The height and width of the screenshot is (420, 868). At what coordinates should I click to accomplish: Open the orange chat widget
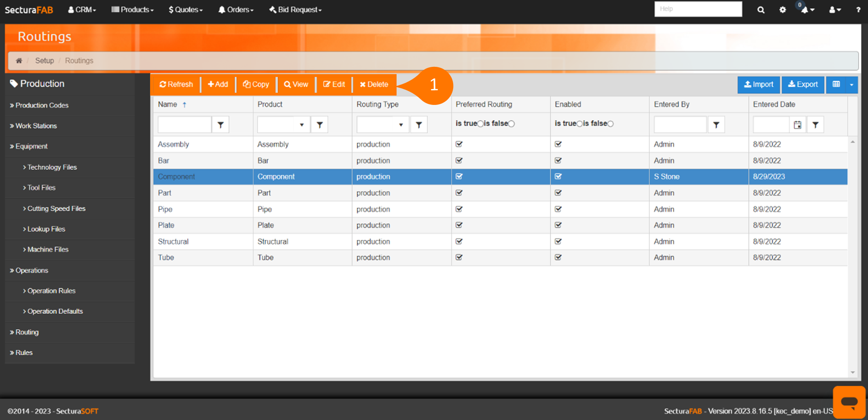pyautogui.click(x=849, y=402)
